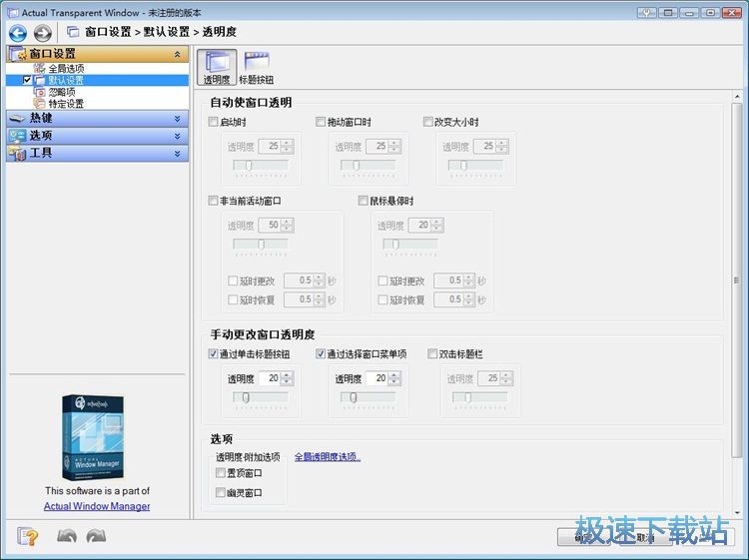Viewport: 749px width, 560px height.
Task: Enable the 幽灵窗口 checkbox
Action: [x=221, y=493]
